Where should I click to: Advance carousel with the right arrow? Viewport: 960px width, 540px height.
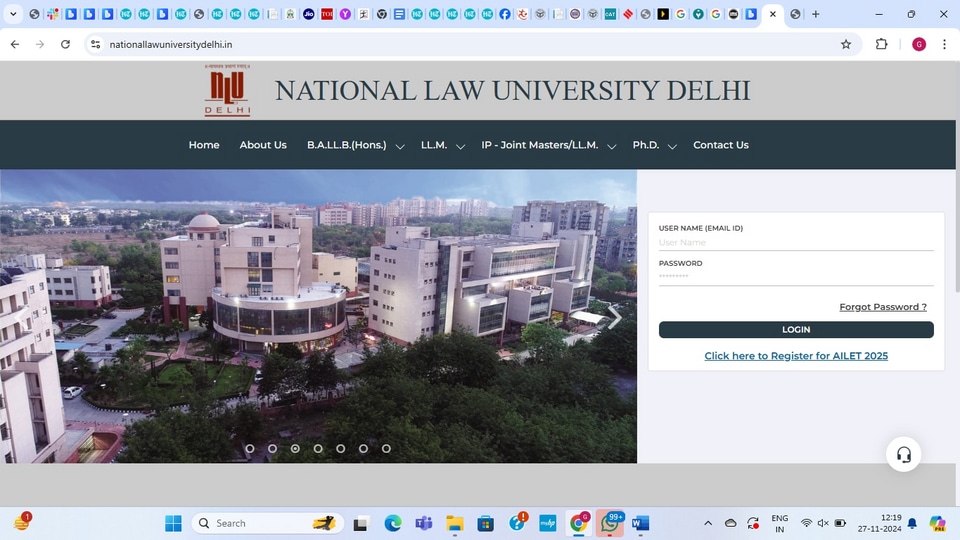(x=614, y=317)
